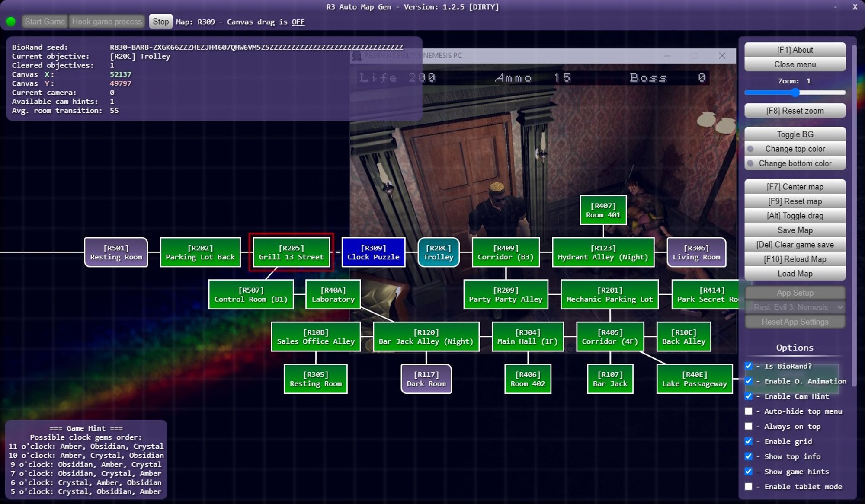Select the R501 Resting Room node
This screenshot has width=865, height=504.
[x=116, y=252]
